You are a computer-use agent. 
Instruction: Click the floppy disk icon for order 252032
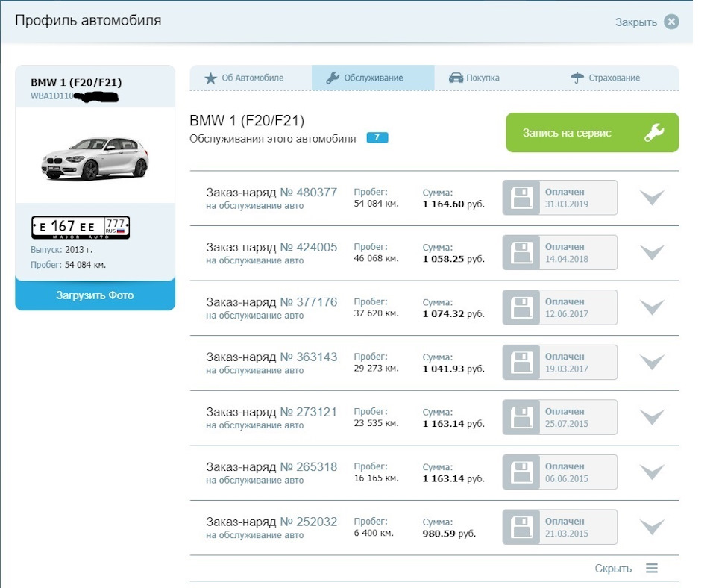coord(521,528)
